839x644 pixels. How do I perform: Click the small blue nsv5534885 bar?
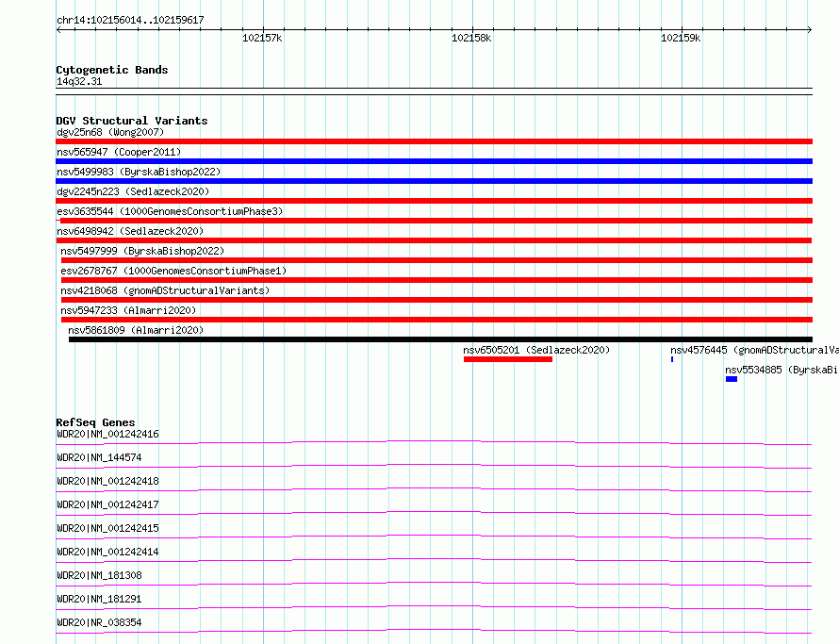point(732,379)
